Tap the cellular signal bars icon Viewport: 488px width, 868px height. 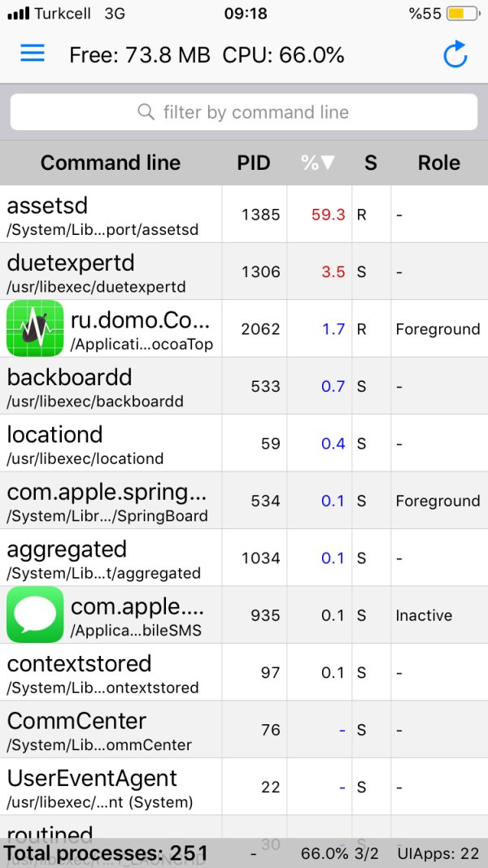[18, 14]
